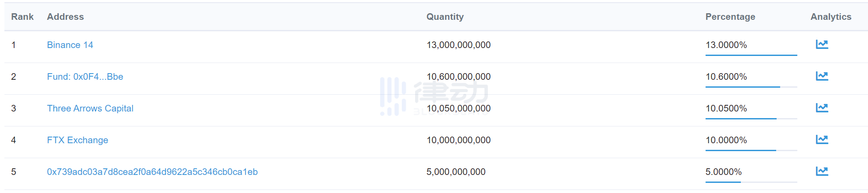Open the Fund: 0x0F4...Bbe address link
The height and width of the screenshot is (193, 868).
coord(85,77)
